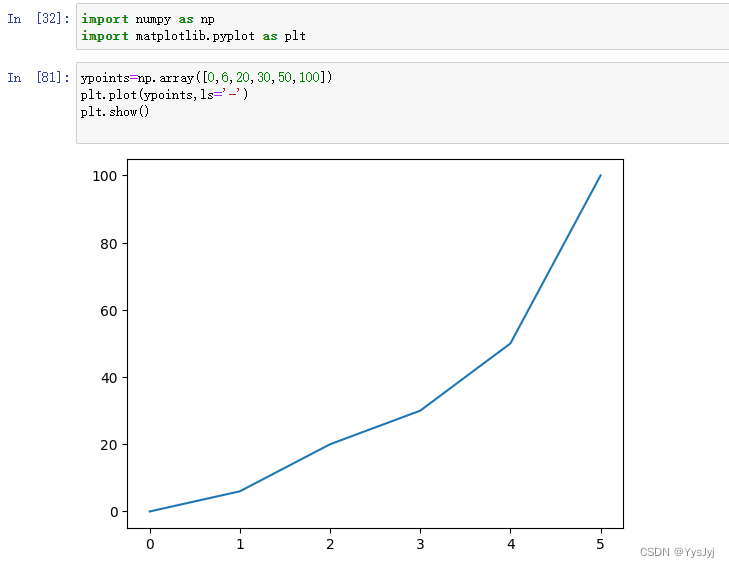Click the plt.plot(ypoints,ls='-') line
Image resolution: width=729 pixels, height=568 pixels.
click(164, 94)
